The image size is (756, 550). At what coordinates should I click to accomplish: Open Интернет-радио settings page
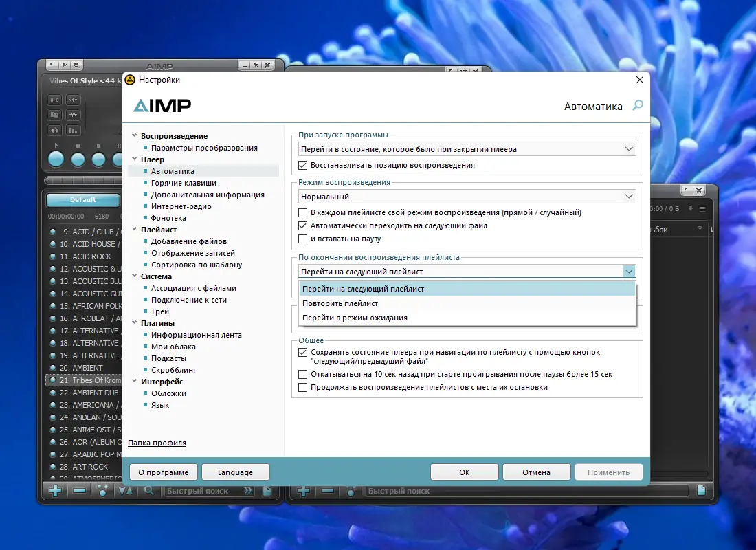point(181,206)
